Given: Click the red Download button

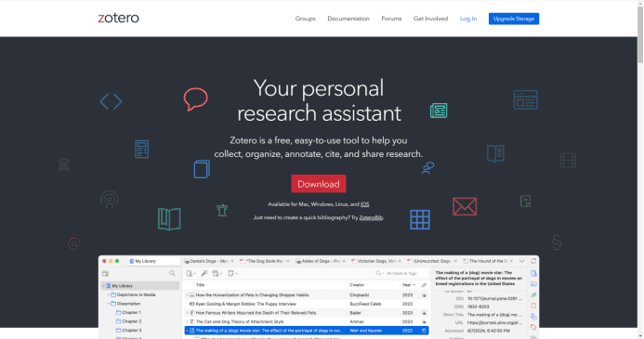Looking at the screenshot, I should click(319, 184).
